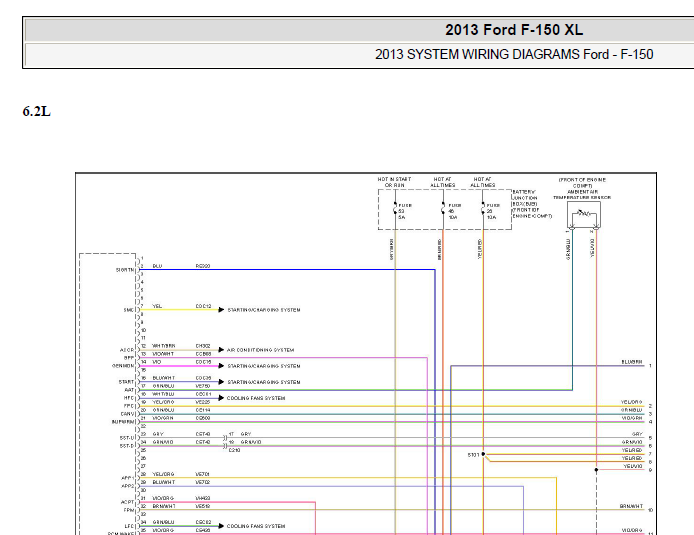
Task: Click the Fuse 53 5A symbol
Action: click(x=395, y=209)
